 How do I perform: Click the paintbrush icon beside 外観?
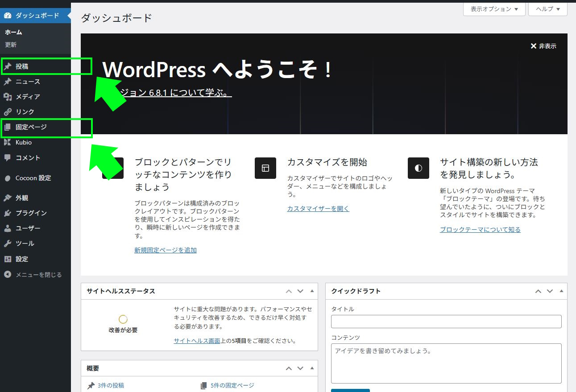[8, 198]
